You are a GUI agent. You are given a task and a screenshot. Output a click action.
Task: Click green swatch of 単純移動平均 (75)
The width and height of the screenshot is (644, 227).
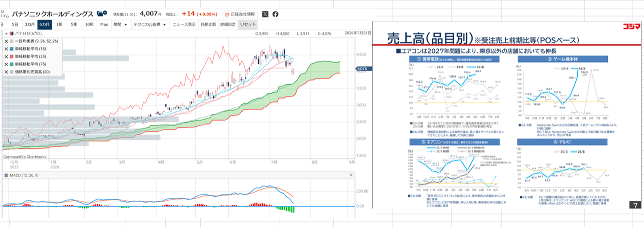point(12,64)
